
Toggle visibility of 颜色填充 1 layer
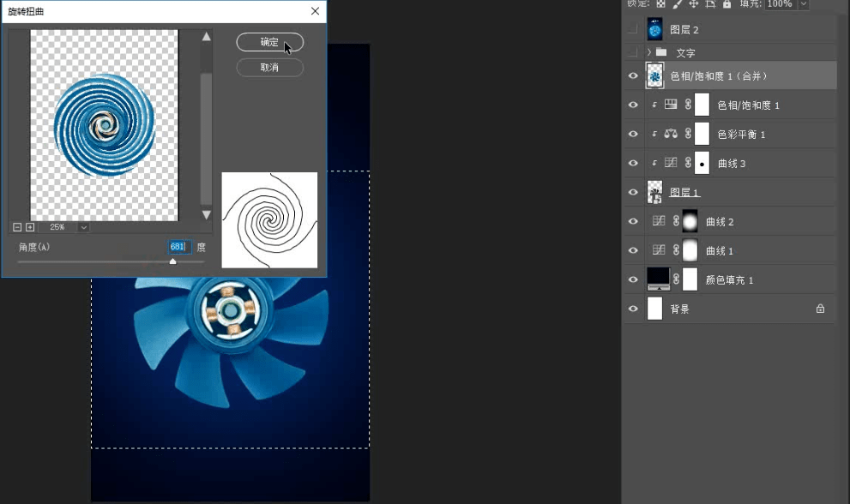tap(633, 280)
